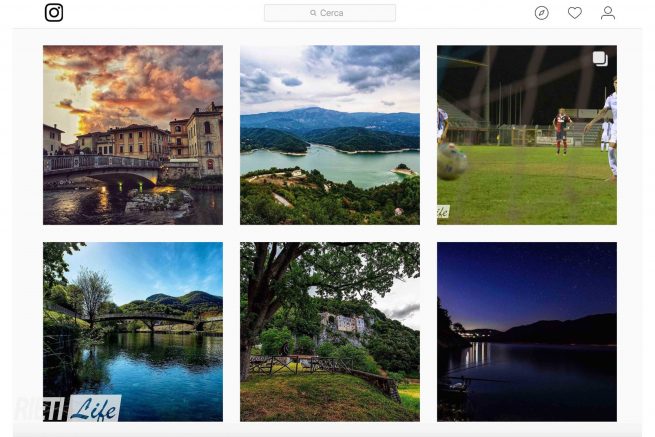Open activity feed heart icon
Viewport: 655px width, 437px height.
click(574, 13)
